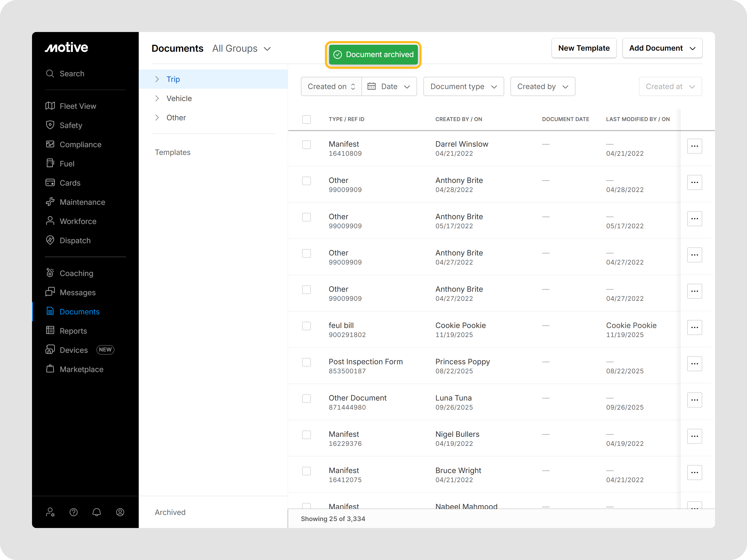Image resolution: width=747 pixels, height=560 pixels.
Task: Open Dispatch from the sidebar
Action: pos(75,240)
